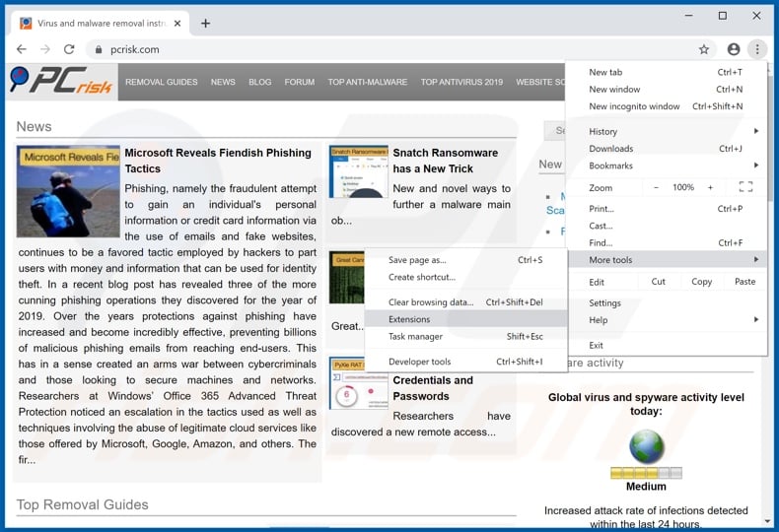Open a new tab with plus icon
This screenshot has height=532, width=779.
click(205, 24)
